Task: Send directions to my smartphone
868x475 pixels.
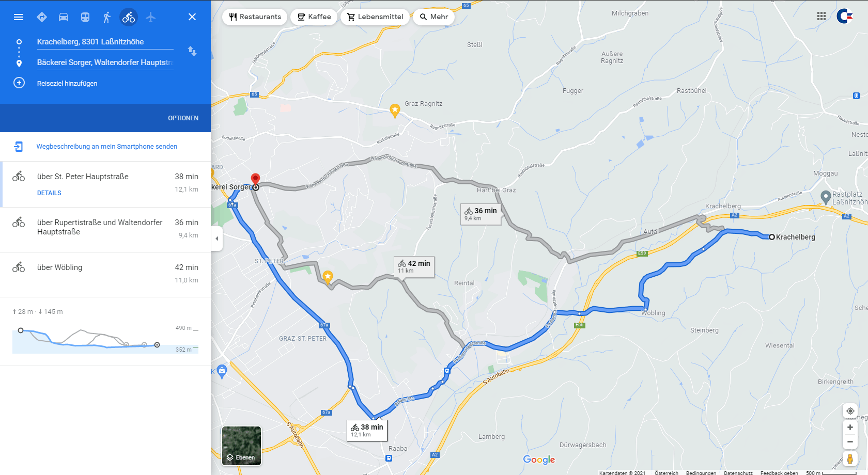Action: pyautogui.click(x=105, y=147)
